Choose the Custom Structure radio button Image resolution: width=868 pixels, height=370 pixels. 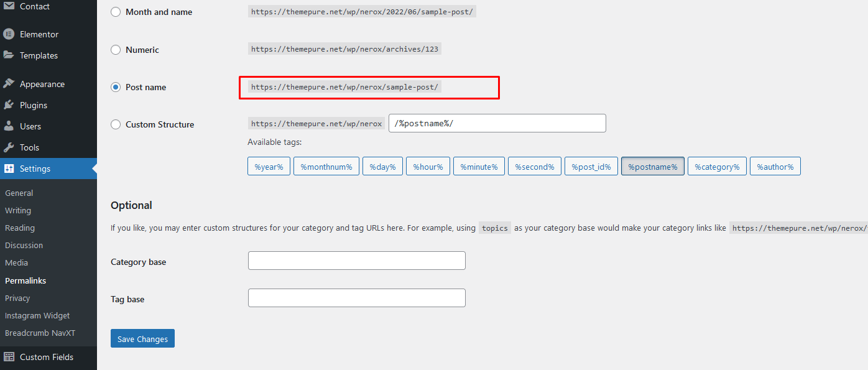point(116,124)
